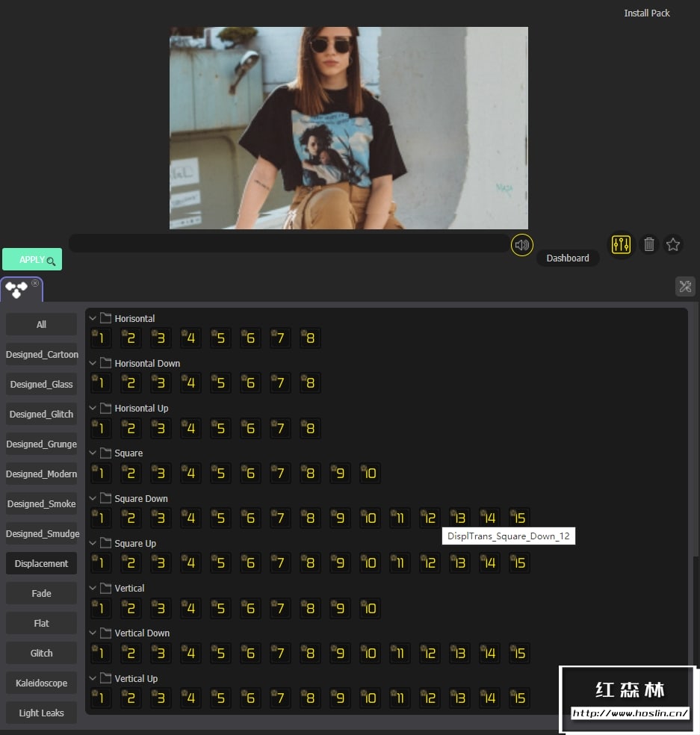Select preset 2 in Horisontal Up folder
Screen dimensions: 700x735
(131, 428)
